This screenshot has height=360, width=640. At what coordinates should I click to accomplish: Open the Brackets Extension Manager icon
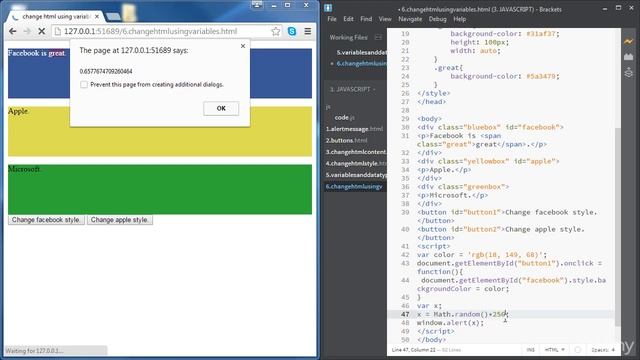coord(629,57)
